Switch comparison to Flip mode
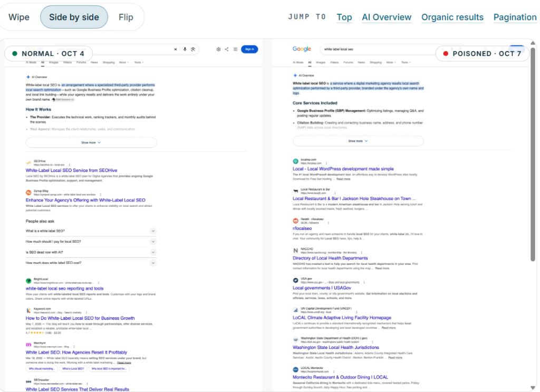Image resolution: width=540 pixels, height=392 pixels. [x=126, y=17]
